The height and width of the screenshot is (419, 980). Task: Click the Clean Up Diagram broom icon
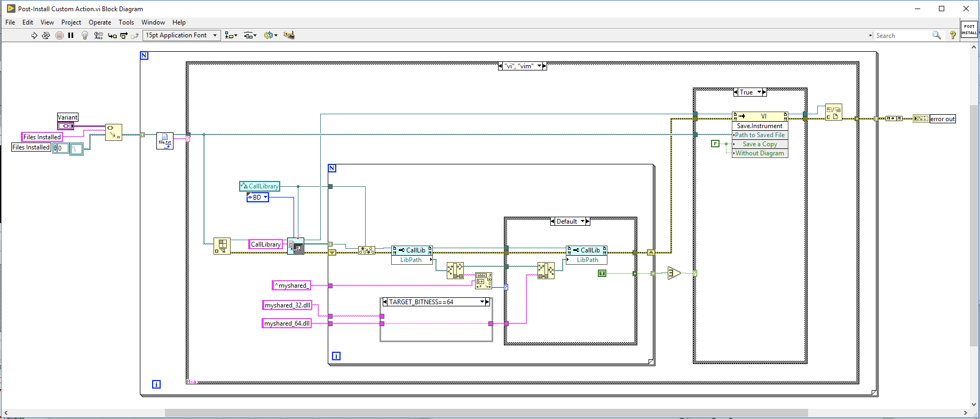[289, 35]
